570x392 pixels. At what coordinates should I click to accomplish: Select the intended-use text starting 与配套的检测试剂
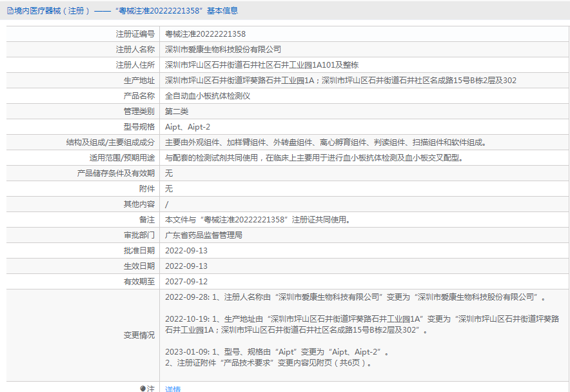(x=314, y=158)
